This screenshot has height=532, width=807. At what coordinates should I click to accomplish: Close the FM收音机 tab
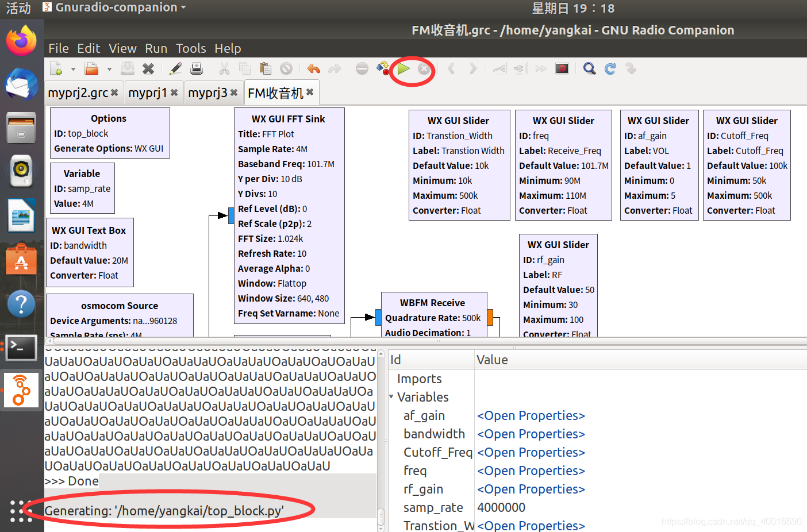point(310,92)
